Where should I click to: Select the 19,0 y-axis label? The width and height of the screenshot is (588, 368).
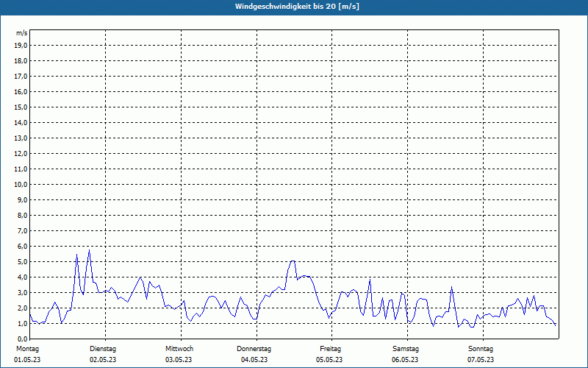(21, 46)
